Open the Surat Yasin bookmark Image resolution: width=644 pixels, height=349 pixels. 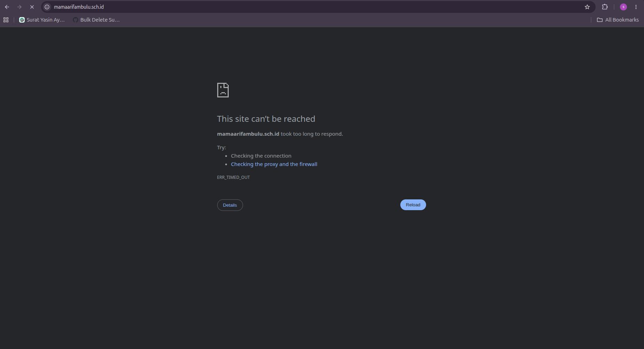[42, 20]
